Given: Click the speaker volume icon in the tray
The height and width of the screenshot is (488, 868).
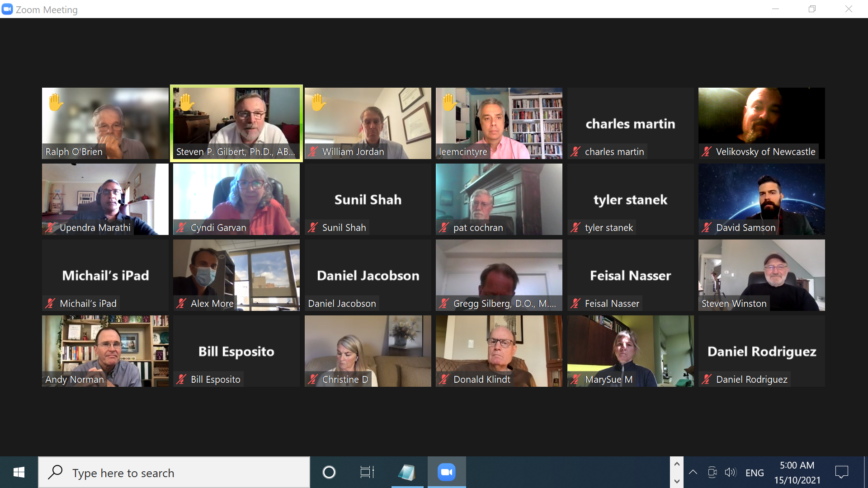Looking at the screenshot, I should [x=731, y=473].
